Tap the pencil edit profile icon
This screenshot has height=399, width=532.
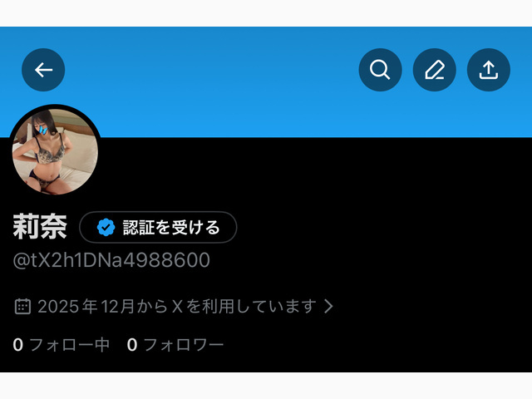coord(435,70)
